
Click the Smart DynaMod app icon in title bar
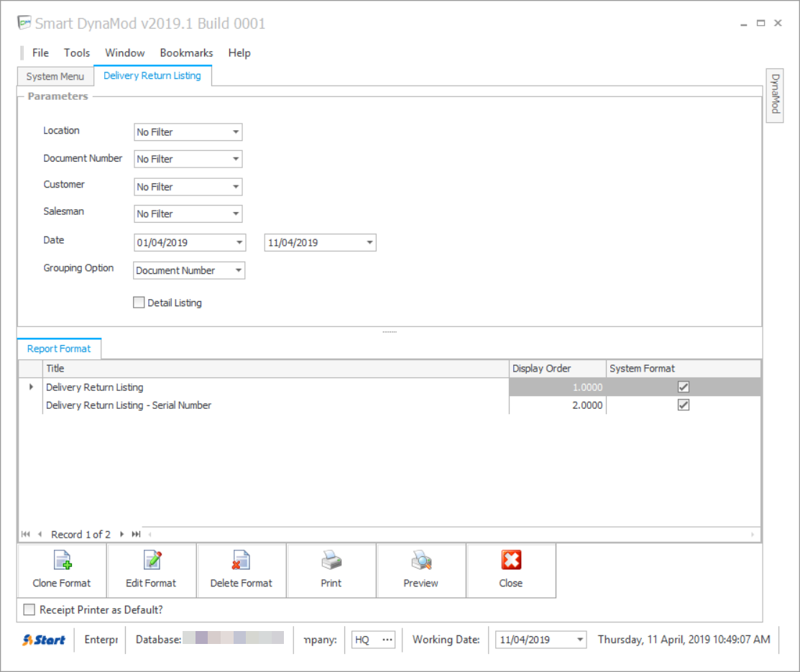[24, 23]
